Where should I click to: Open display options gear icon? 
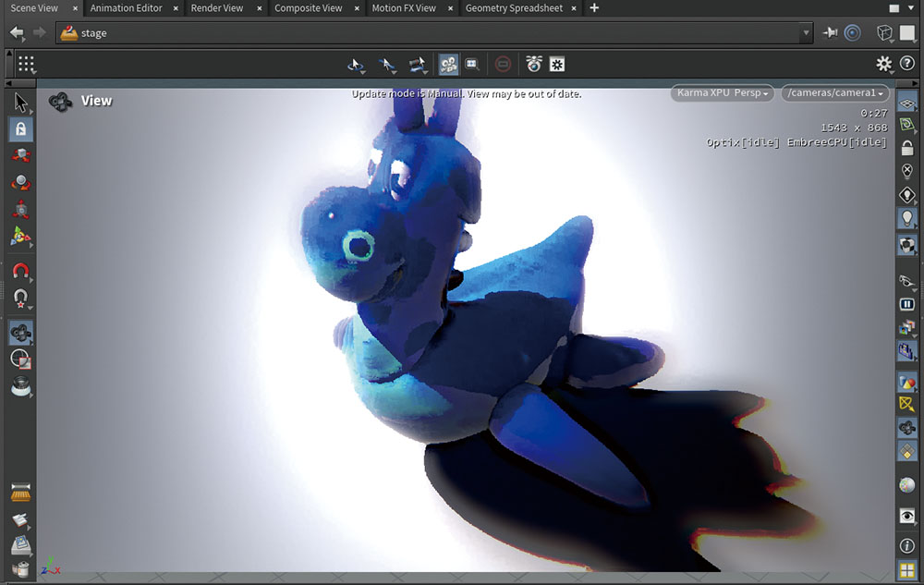(883, 64)
